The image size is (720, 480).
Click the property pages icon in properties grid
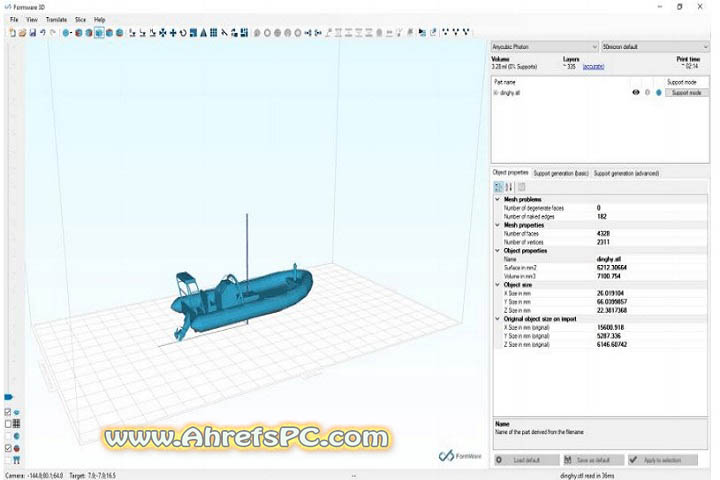click(522, 187)
